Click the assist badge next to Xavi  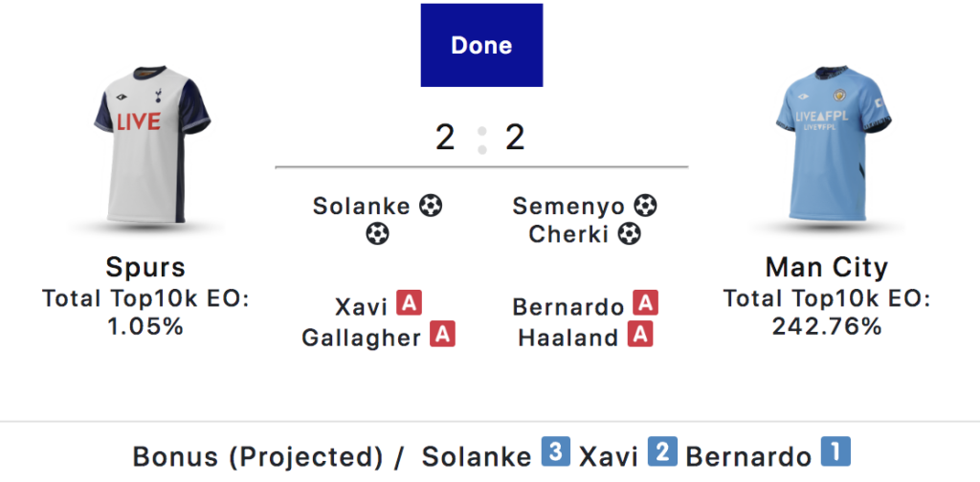pyautogui.click(x=410, y=305)
